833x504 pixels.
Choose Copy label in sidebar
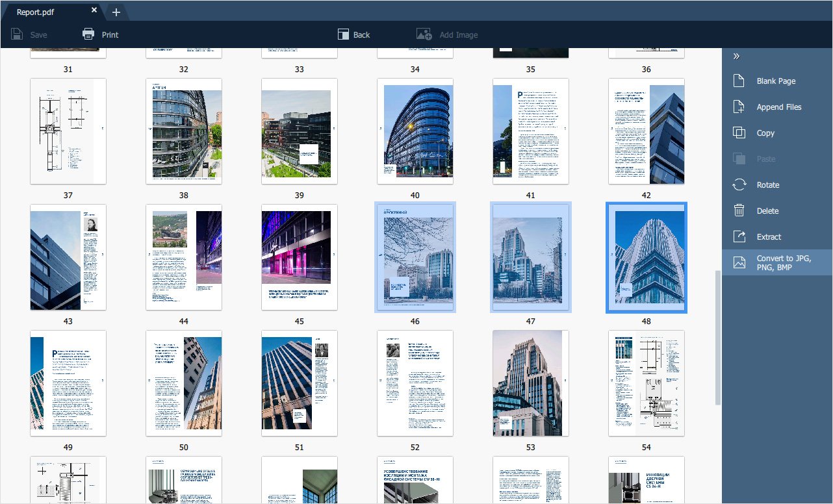tap(765, 133)
